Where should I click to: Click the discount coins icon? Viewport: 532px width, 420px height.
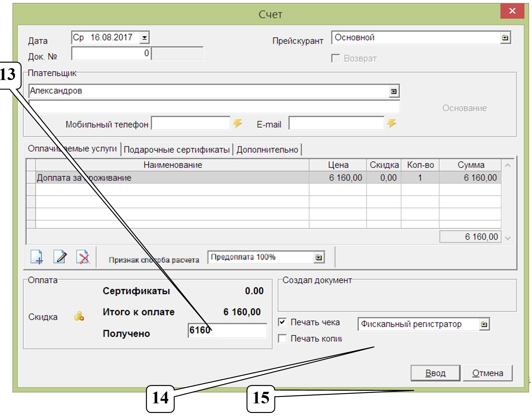tap(79, 316)
